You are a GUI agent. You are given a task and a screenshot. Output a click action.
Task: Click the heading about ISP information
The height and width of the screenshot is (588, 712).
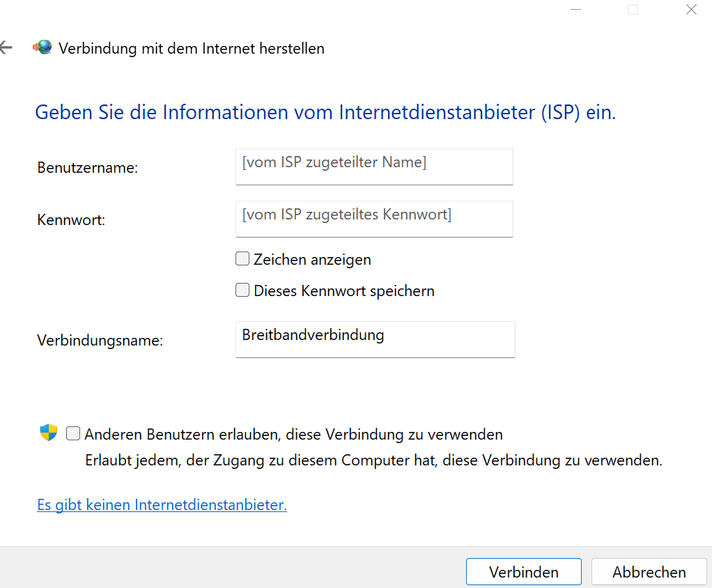325,113
